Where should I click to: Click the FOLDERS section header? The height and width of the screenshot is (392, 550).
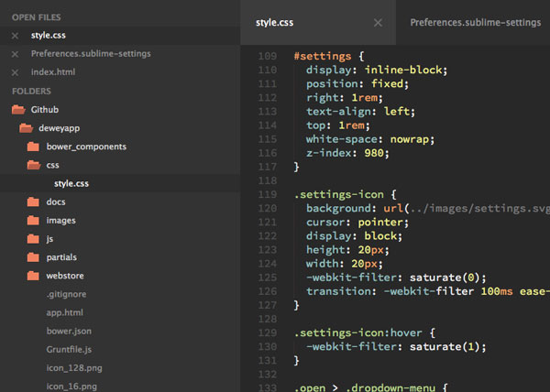coord(31,92)
